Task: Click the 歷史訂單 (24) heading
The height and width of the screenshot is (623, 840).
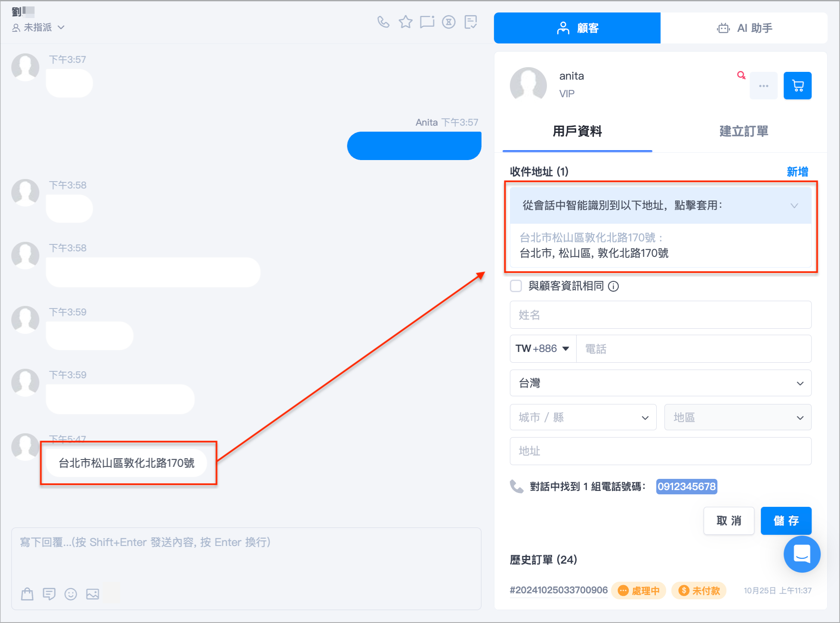Action: coord(543,560)
